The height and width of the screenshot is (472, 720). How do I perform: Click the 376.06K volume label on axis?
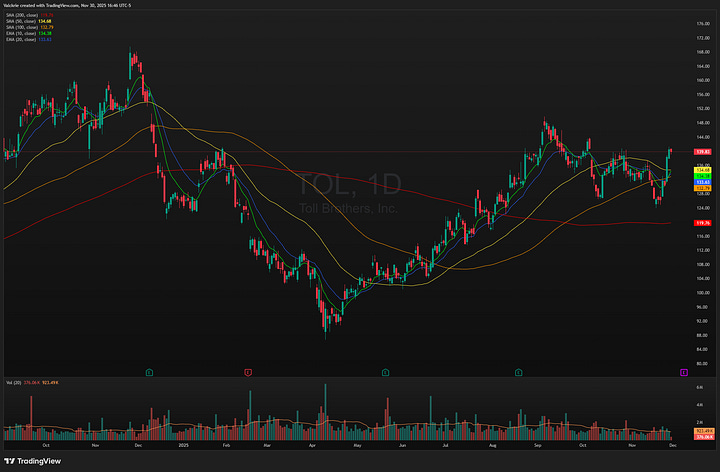pos(703,437)
